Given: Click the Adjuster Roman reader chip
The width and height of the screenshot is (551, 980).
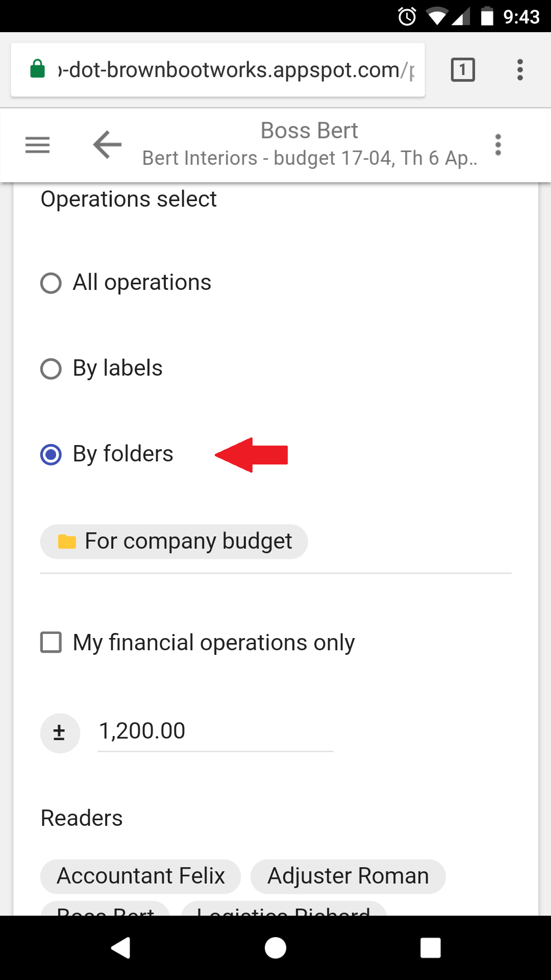Looking at the screenshot, I should [348, 876].
